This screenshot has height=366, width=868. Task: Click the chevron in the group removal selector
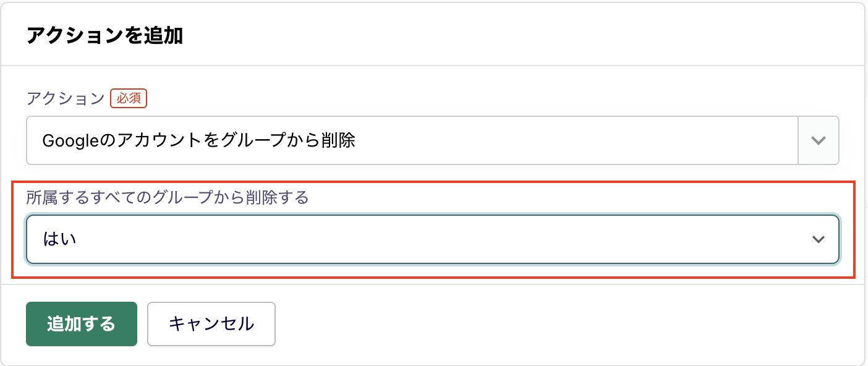pos(818,239)
